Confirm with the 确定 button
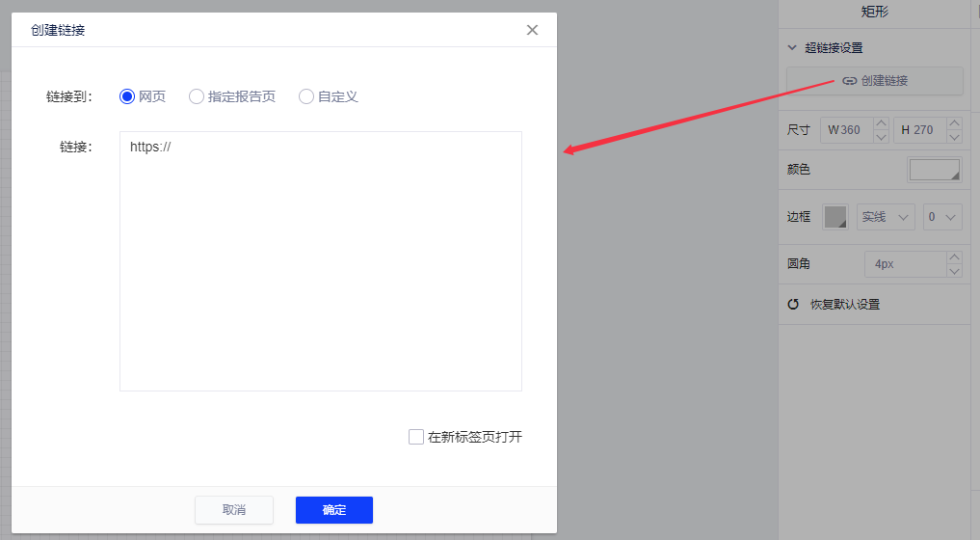This screenshot has width=980, height=540. (333, 510)
